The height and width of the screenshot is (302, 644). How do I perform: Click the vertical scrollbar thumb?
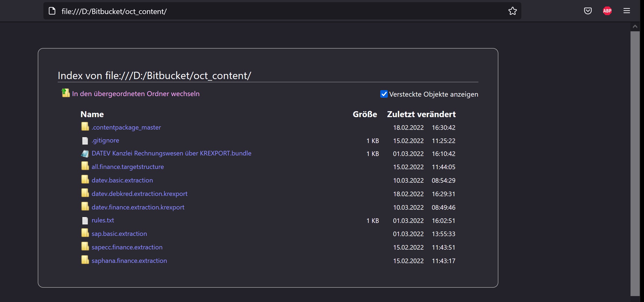click(x=635, y=164)
